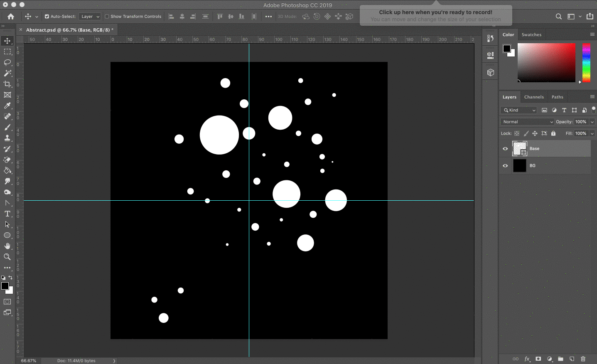The image size is (597, 364).
Task: Enable Show Transform Controls checkbox
Action: pyautogui.click(x=107, y=17)
